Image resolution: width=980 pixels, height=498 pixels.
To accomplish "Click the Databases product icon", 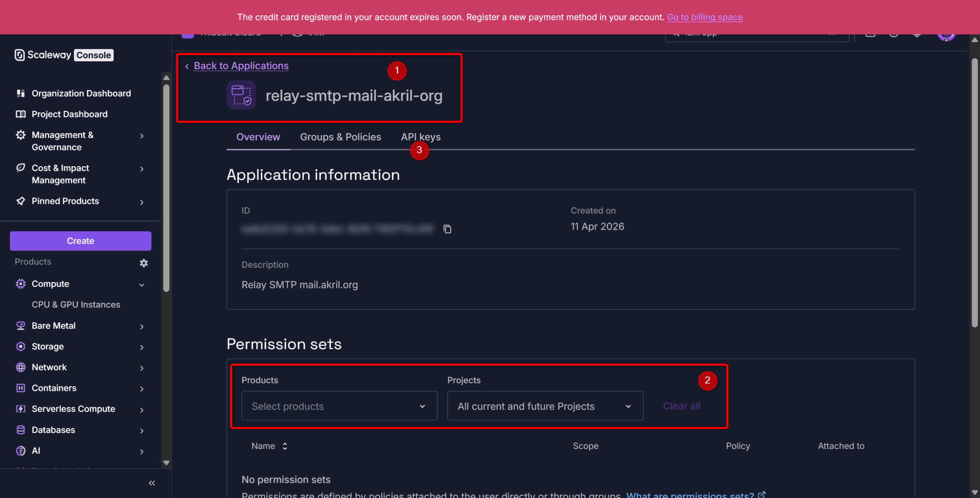I will [x=21, y=430].
